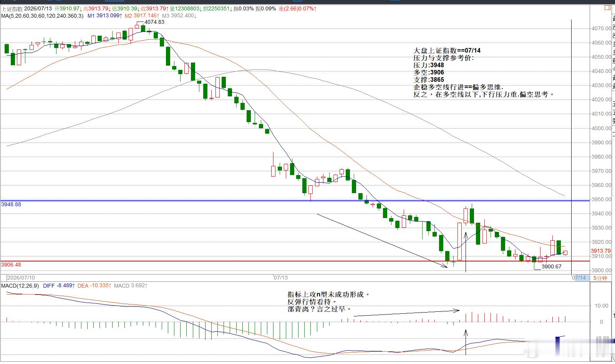Screen dimensions: 615x364
Task: Open MA(5,20,60,30...) indicator parameters
Action: (x=42, y=16)
